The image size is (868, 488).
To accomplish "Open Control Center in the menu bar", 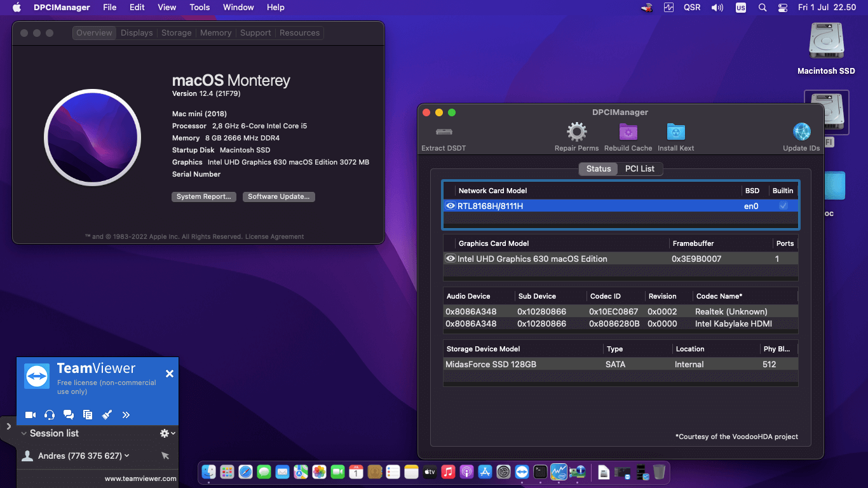I will click(x=783, y=8).
